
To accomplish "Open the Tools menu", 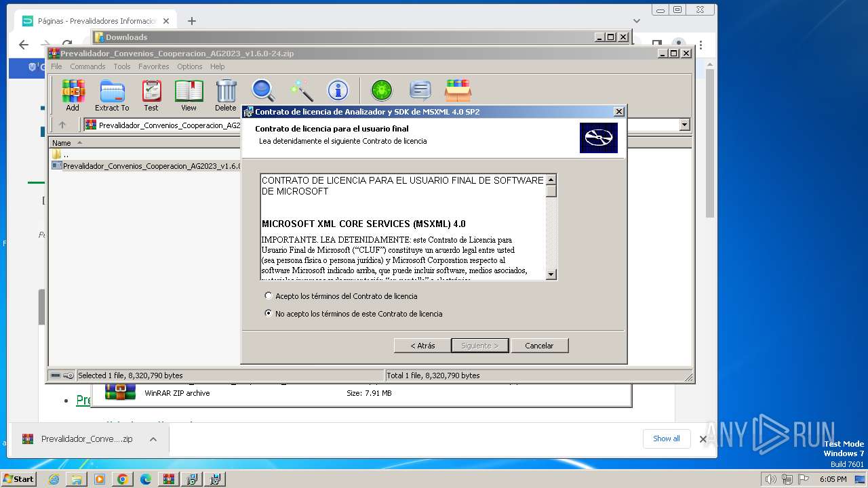I will (x=122, y=66).
